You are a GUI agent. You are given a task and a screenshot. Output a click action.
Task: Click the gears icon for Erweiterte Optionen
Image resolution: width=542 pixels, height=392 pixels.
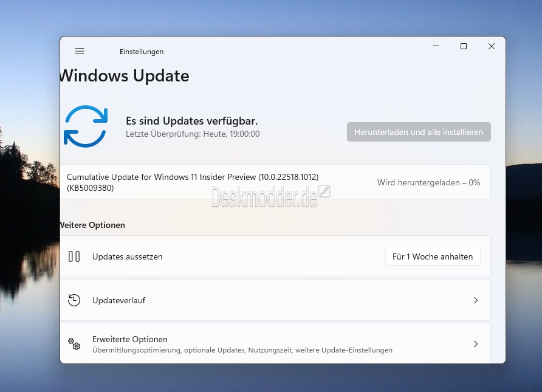tap(74, 344)
